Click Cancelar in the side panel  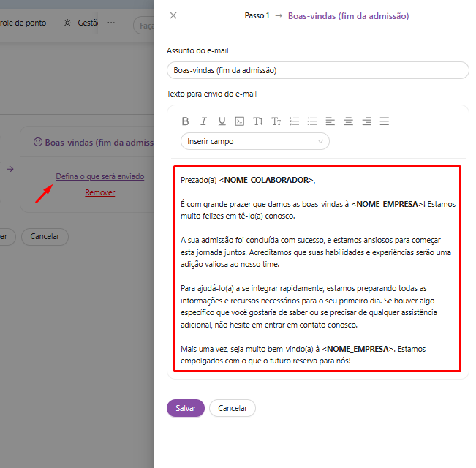(x=233, y=408)
